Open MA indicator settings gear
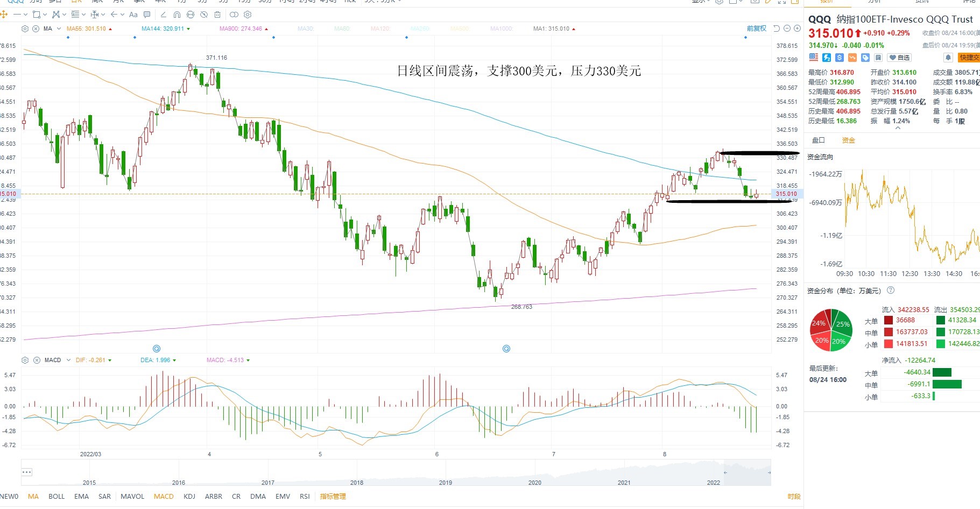 point(25,29)
